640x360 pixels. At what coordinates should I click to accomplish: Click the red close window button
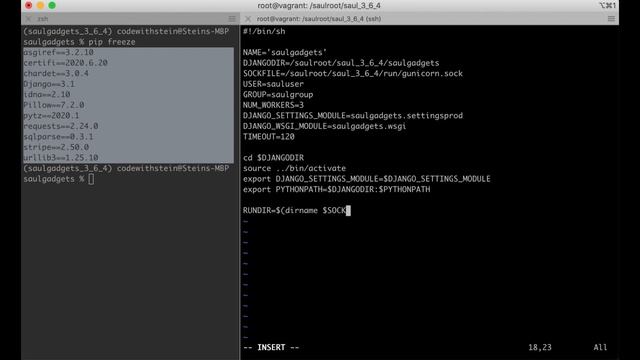29,5
